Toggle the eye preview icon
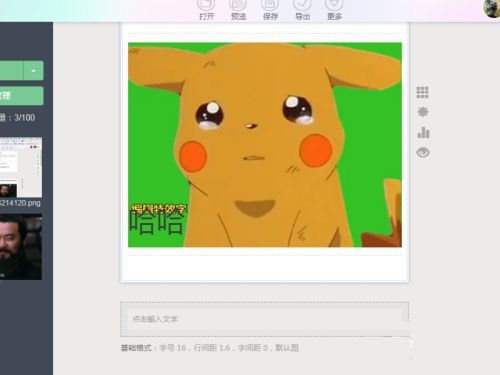 (423, 153)
